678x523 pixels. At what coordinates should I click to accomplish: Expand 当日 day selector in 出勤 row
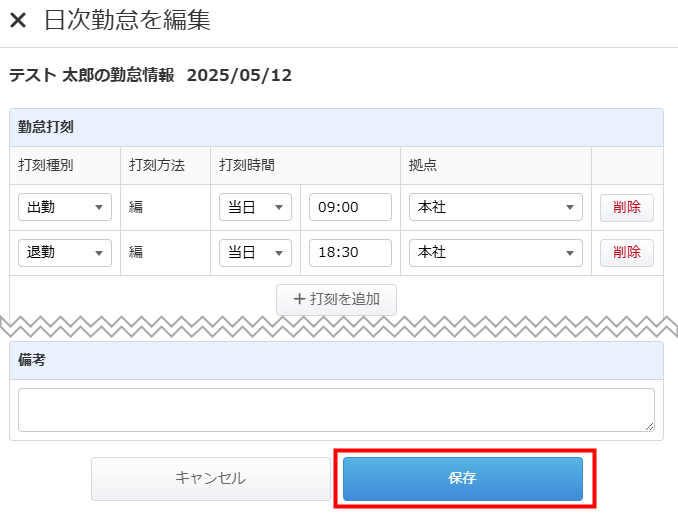[255, 207]
